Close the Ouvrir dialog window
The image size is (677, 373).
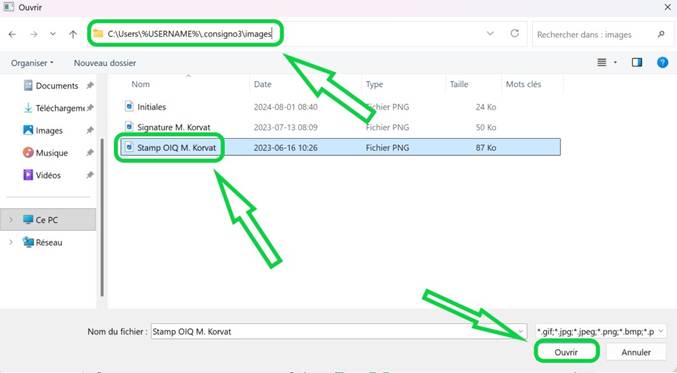(x=668, y=7)
